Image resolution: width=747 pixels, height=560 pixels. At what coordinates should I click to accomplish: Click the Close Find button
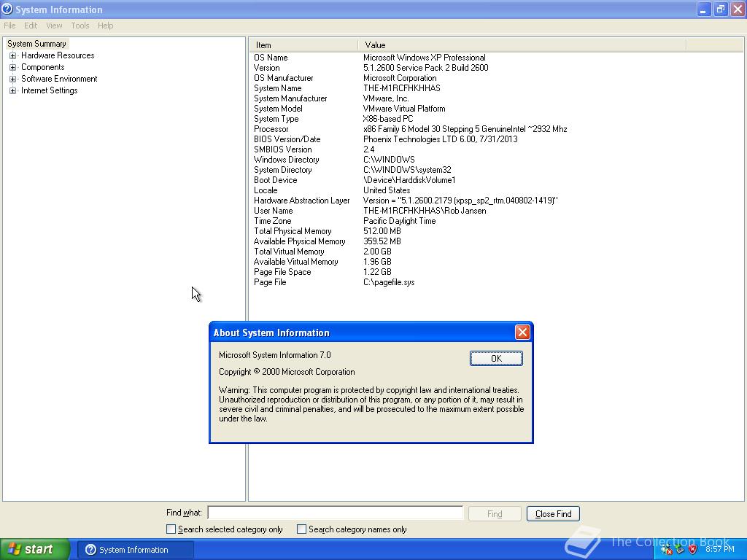553,514
